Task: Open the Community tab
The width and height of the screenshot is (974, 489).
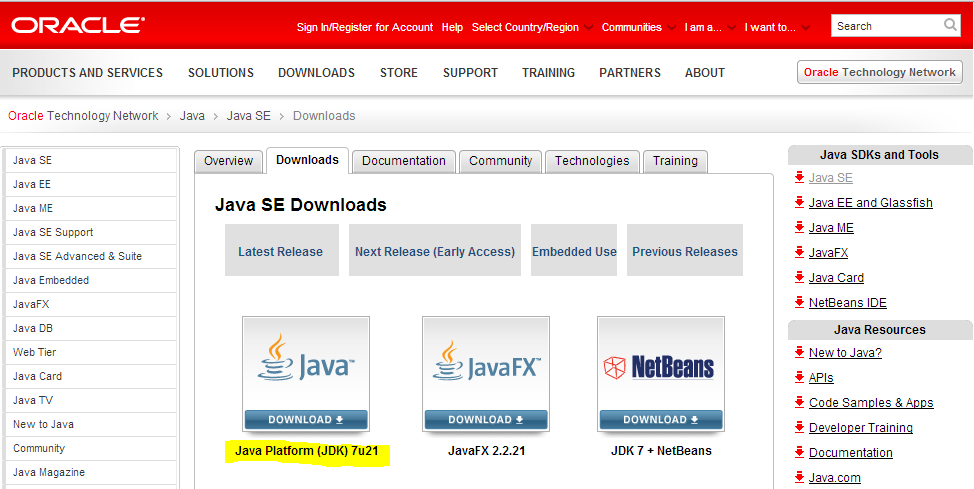Action: pos(501,161)
